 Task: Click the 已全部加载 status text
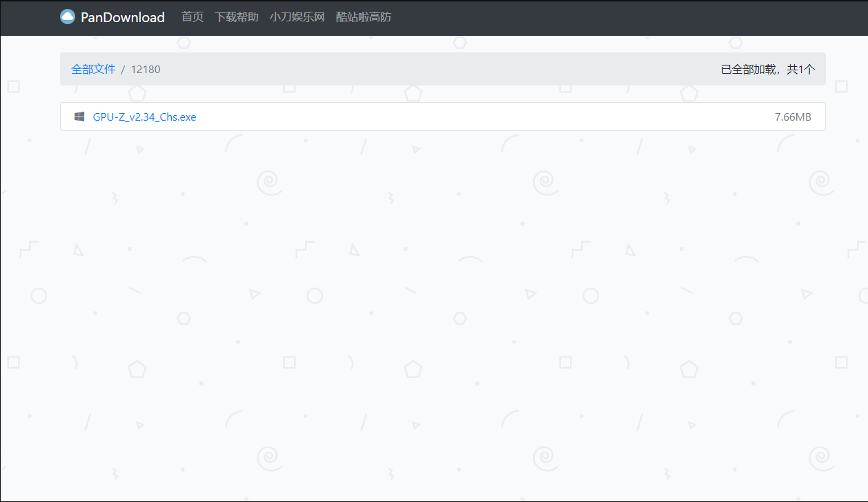tap(749, 69)
